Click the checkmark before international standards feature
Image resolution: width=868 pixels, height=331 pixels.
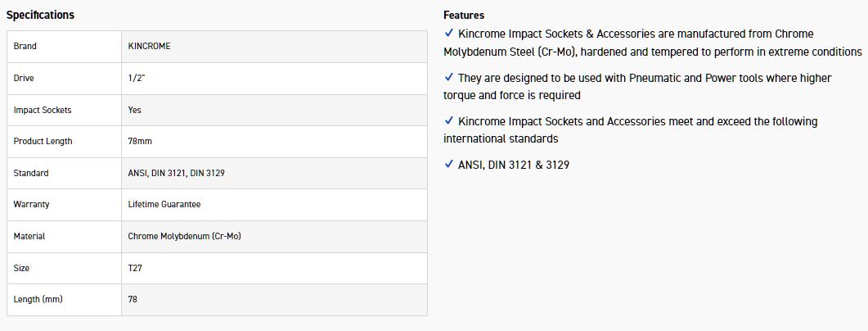click(448, 121)
